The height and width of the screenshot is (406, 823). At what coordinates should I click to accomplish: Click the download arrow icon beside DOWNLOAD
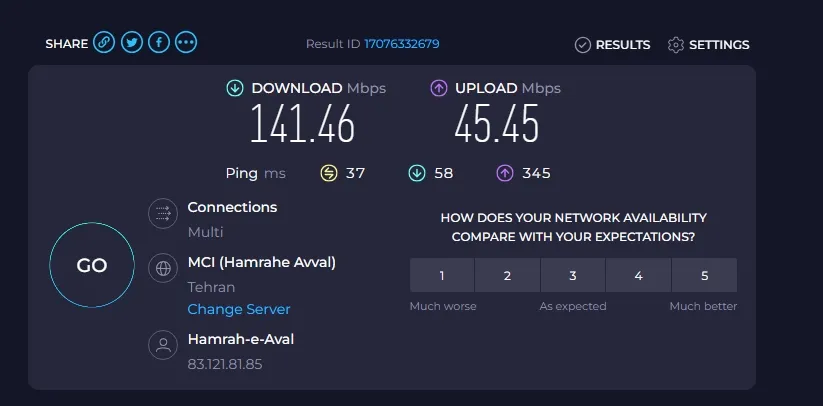[235, 88]
